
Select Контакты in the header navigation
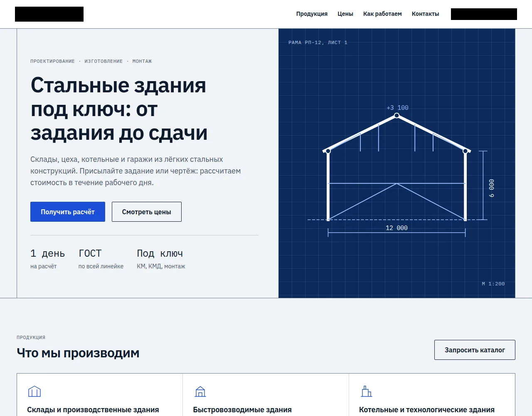(x=425, y=14)
